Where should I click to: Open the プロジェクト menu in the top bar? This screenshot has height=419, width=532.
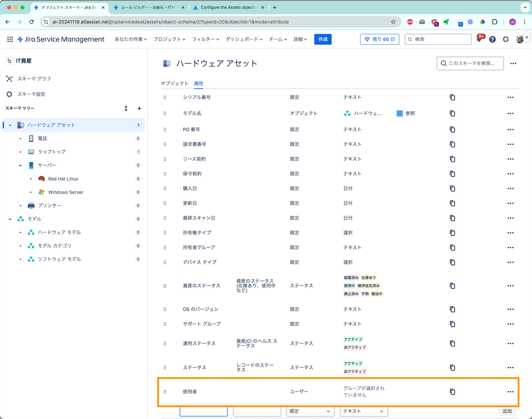(x=170, y=39)
